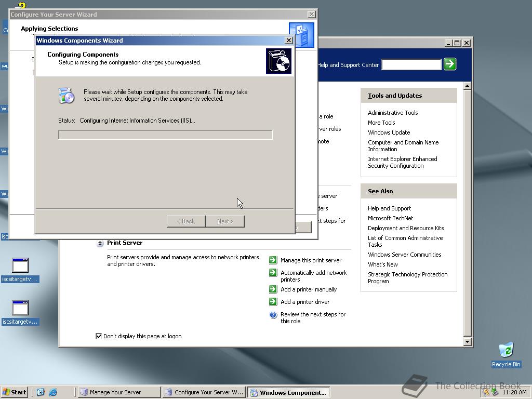Click the arrow icon beside Add a printer driver
532x399 pixels.
[x=273, y=302]
